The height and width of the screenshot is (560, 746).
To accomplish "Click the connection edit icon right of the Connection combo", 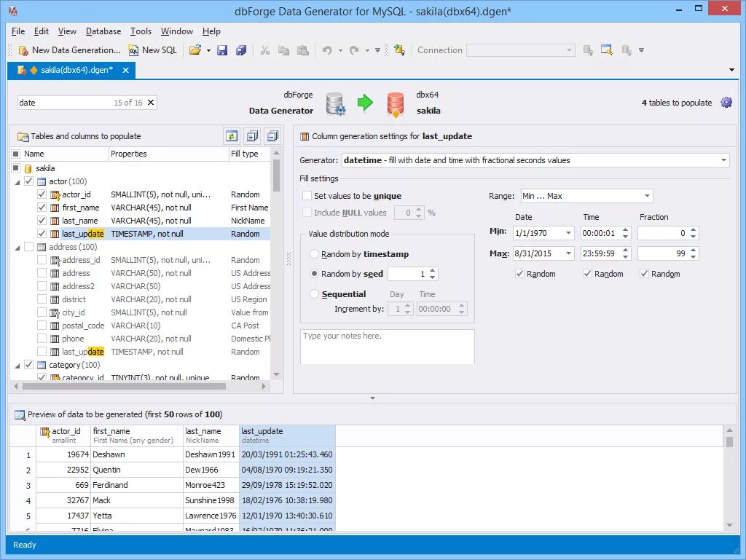I will click(x=588, y=50).
